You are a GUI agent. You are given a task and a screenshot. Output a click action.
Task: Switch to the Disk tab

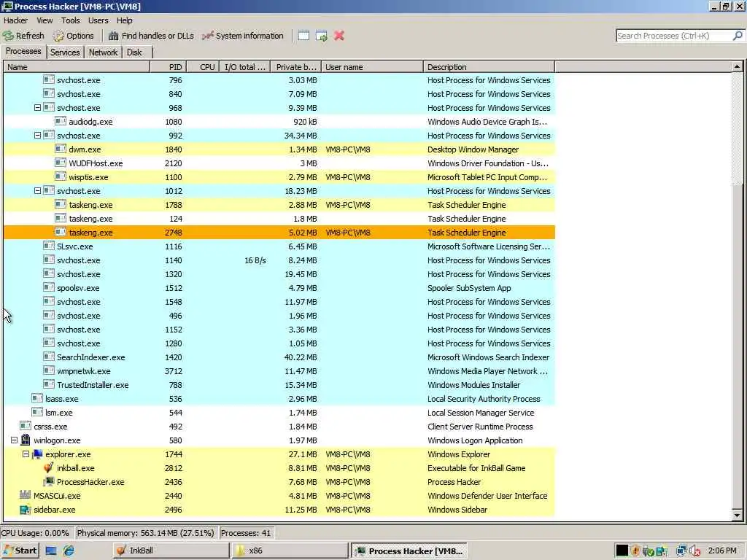click(134, 52)
